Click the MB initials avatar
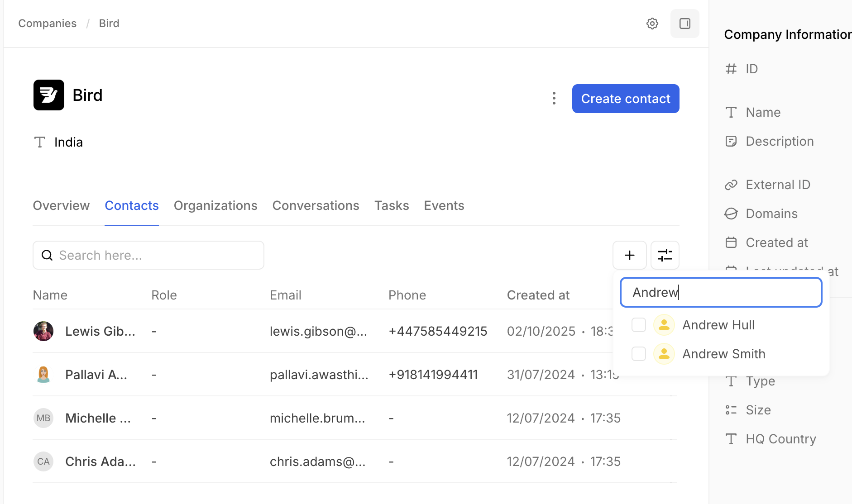The width and height of the screenshot is (852, 504). pyautogui.click(x=43, y=418)
